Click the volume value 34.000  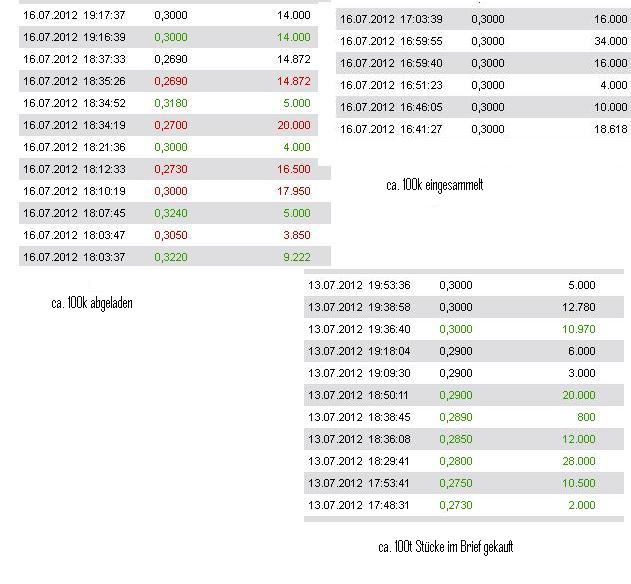(x=610, y=41)
